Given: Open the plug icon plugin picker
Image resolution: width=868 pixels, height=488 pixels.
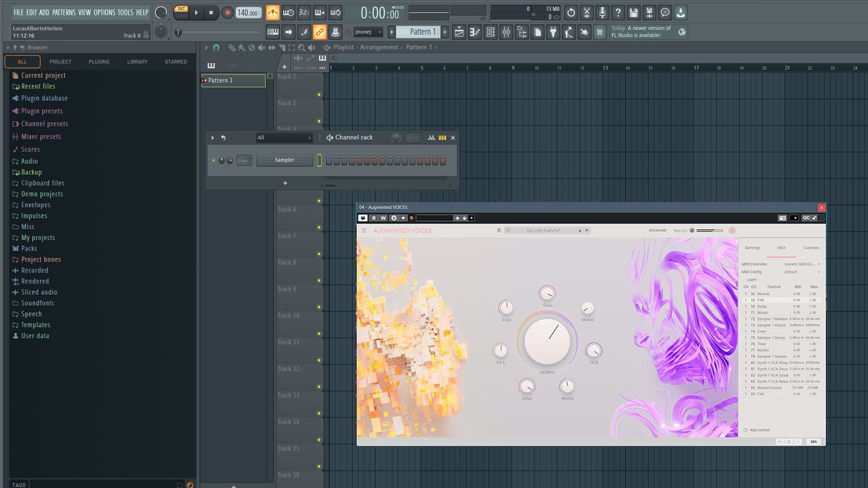Looking at the screenshot, I should coord(553,32).
